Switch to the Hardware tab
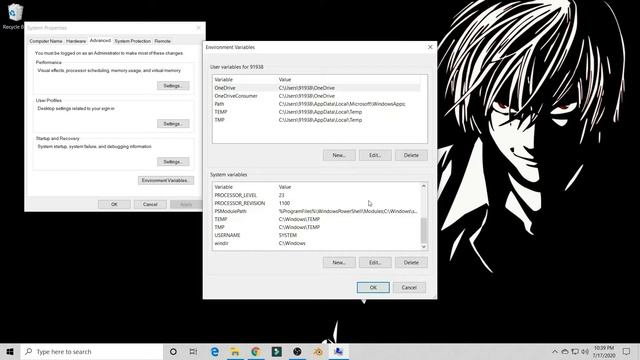The width and height of the screenshot is (640, 360). tap(76, 41)
